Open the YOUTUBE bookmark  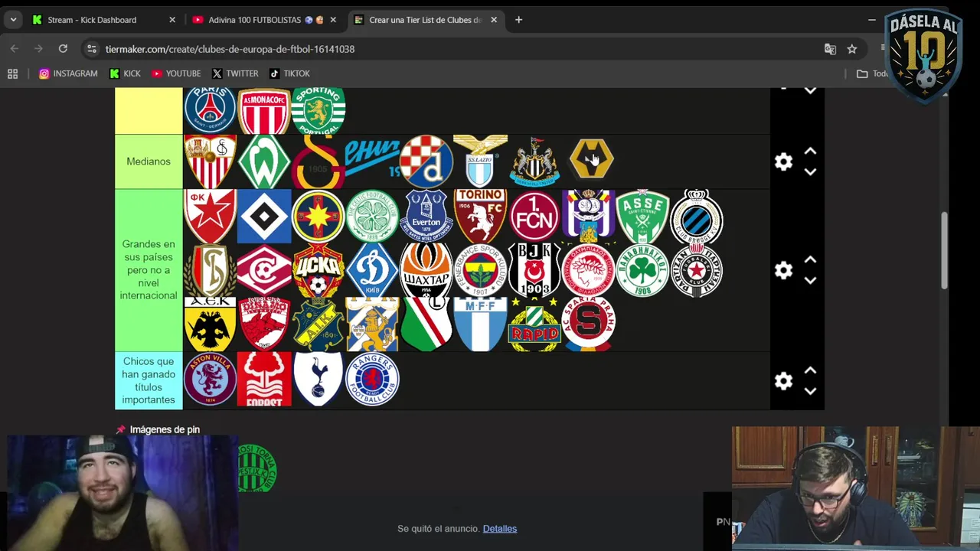176,73
